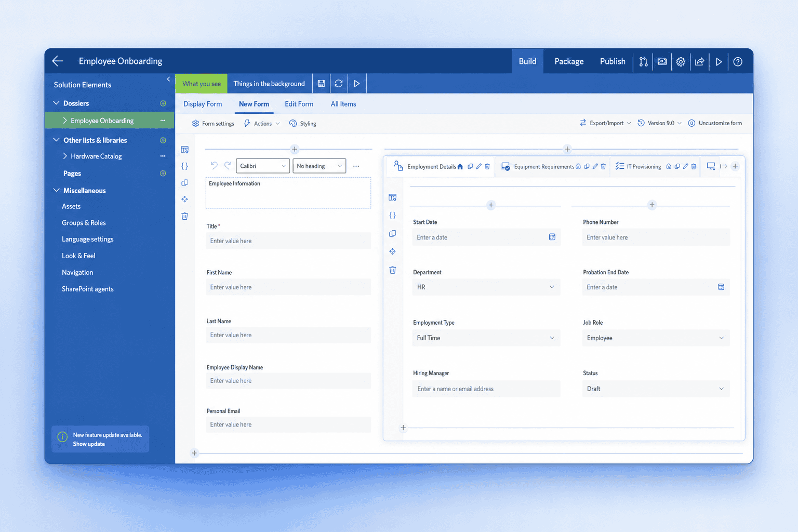This screenshot has width=798, height=532.
Task: Collapse the Solution Elements sidebar
Action: click(x=168, y=79)
